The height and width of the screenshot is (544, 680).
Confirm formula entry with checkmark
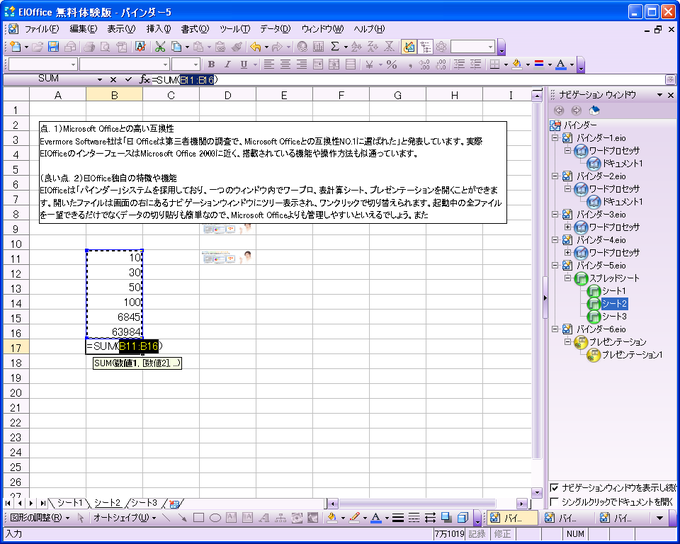128,79
